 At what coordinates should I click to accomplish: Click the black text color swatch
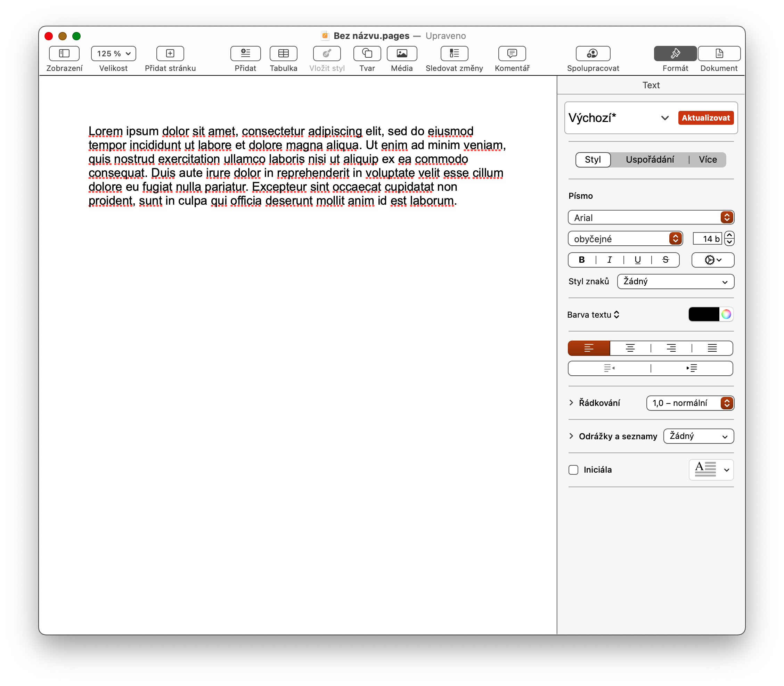(x=704, y=314)
